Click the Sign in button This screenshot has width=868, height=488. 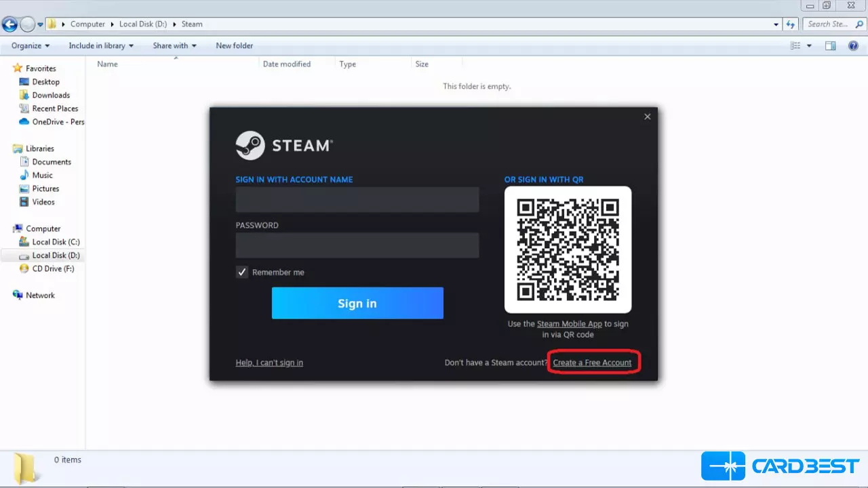click(x=357, y=303)
